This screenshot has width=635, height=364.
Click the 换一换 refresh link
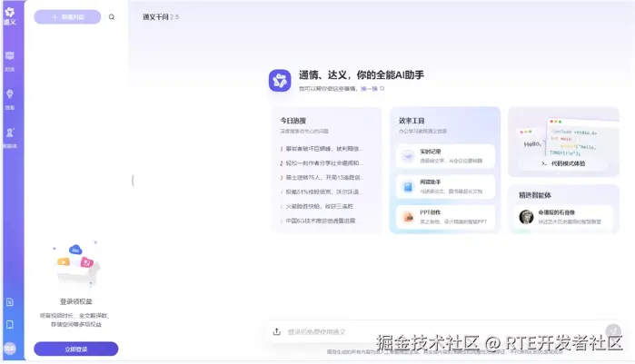[x=372, y=89]
